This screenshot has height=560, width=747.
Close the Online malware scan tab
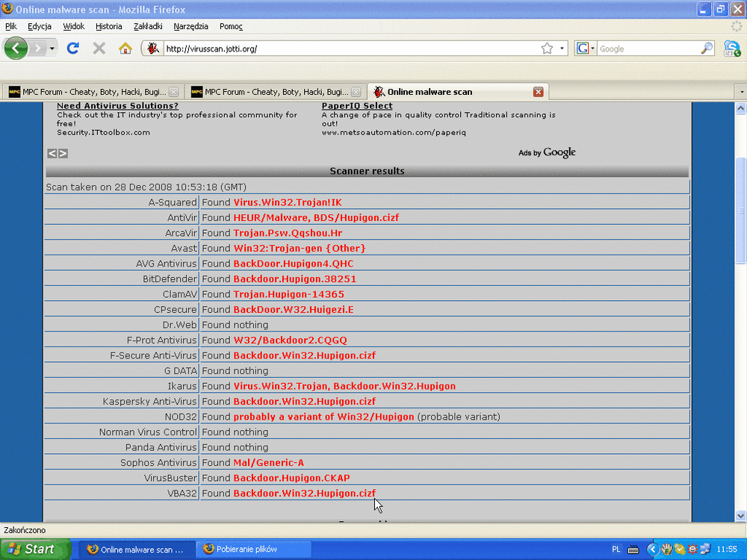[539, 92]
